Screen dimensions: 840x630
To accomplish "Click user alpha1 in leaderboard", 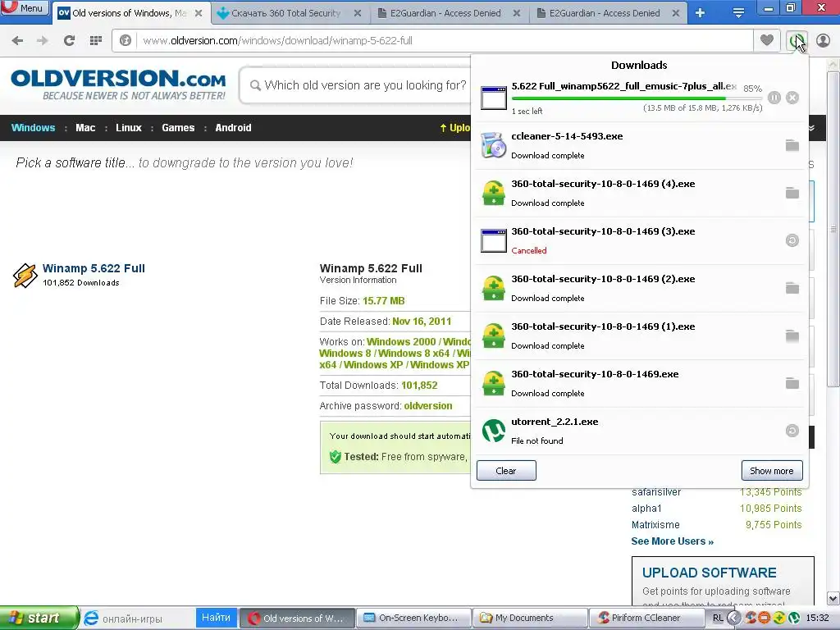I will point(646,509).
